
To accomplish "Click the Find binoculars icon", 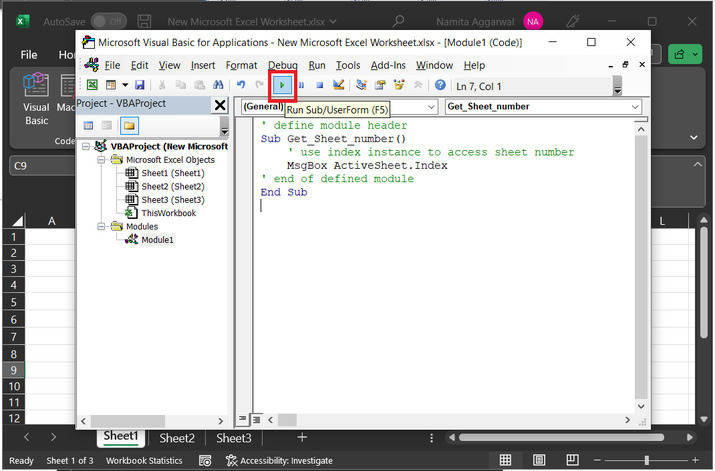I will pyautogui.click(x=217, y=86).
